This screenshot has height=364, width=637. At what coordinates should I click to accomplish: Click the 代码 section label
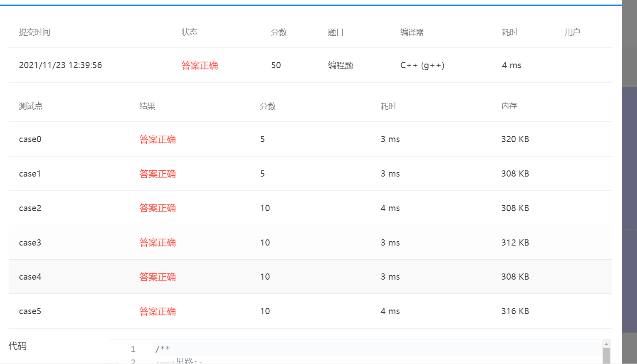pyautogui.click(x=17, y=346)
